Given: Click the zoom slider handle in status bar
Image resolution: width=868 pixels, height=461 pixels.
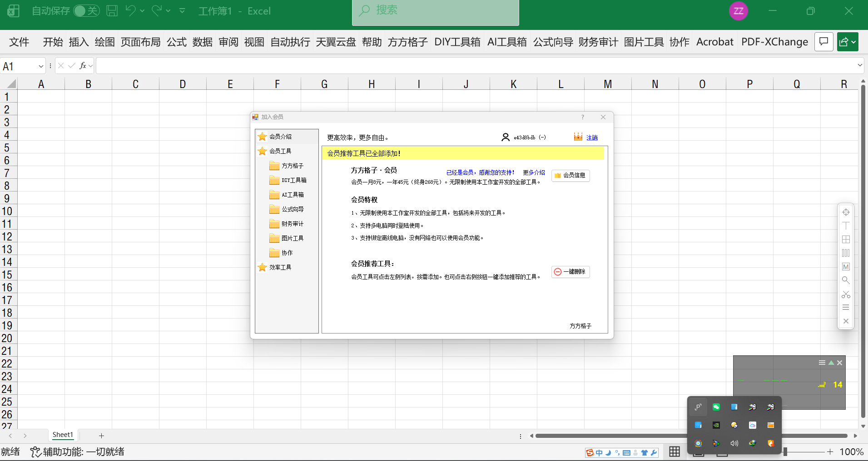Looking at the screenshot, I should (785, 451).
